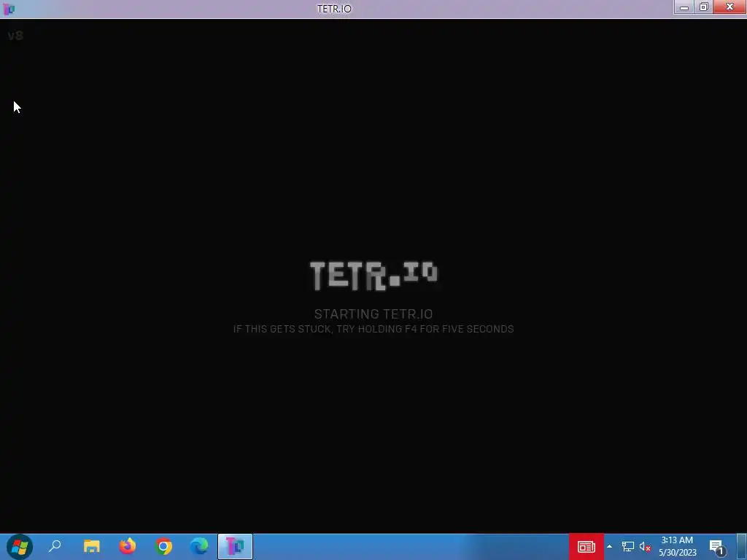Click the STARTING TETR.IO text
The height and width of the screenshot is (560, 747).
click(x=373, y=314)
